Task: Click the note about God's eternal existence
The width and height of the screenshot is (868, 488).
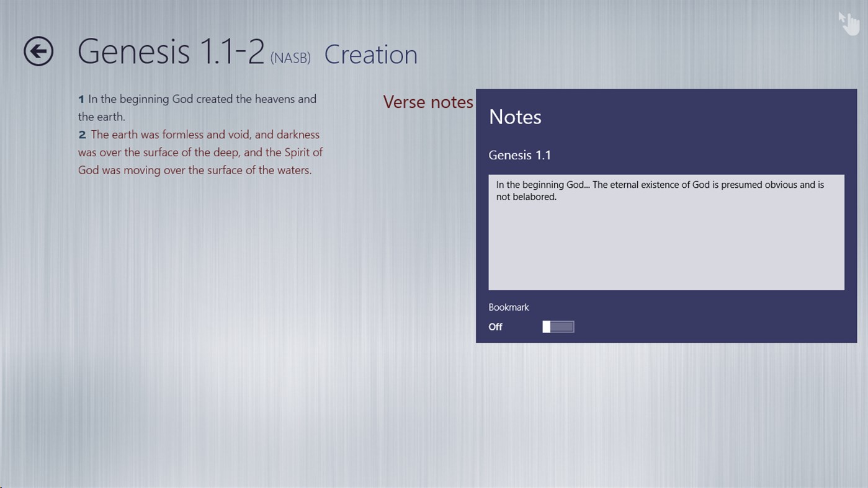Action: point(660,190)
